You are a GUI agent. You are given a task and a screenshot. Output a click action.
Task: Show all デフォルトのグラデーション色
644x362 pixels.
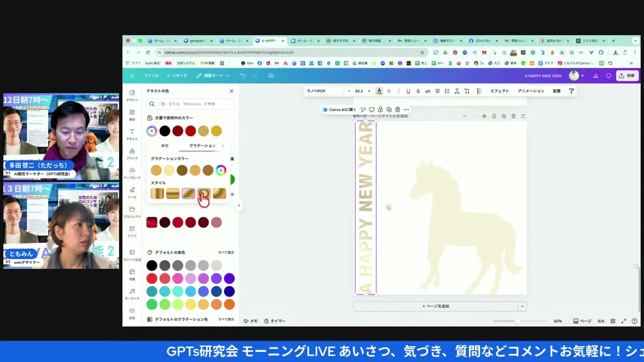tap(226, 320)
